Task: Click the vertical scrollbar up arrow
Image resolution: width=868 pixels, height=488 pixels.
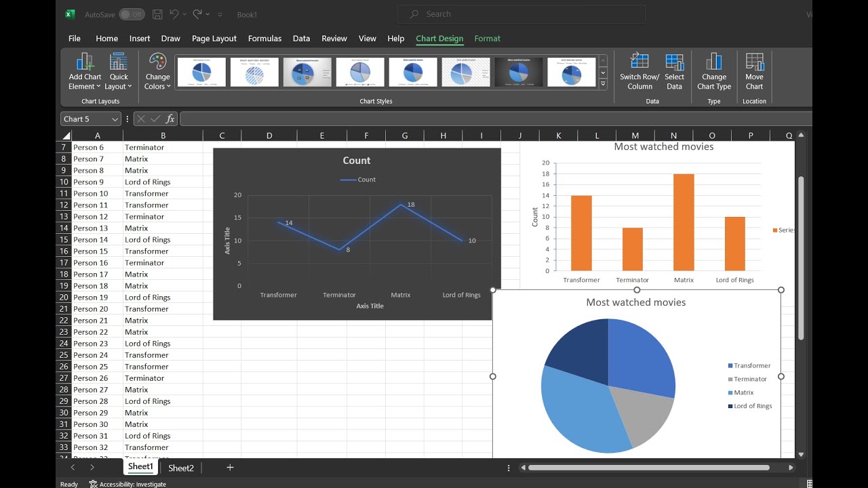Action: [x=802, y=136]
